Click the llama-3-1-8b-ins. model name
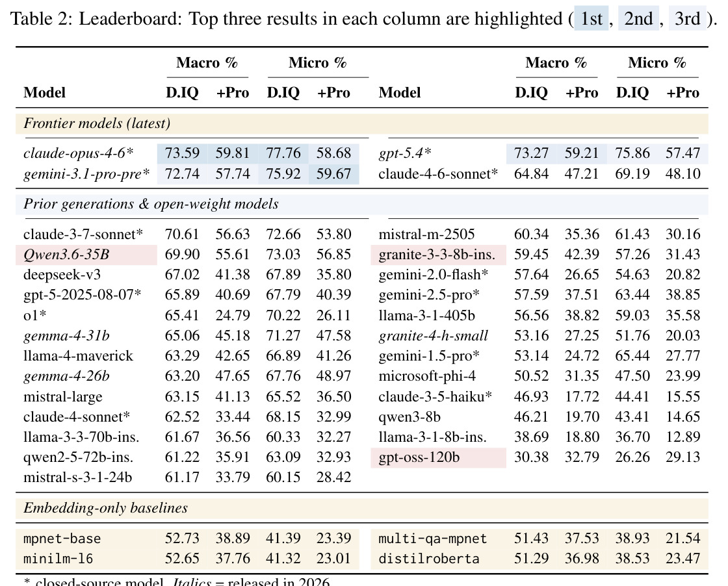Viewport: 728px width, 586px height. (433, 437)
